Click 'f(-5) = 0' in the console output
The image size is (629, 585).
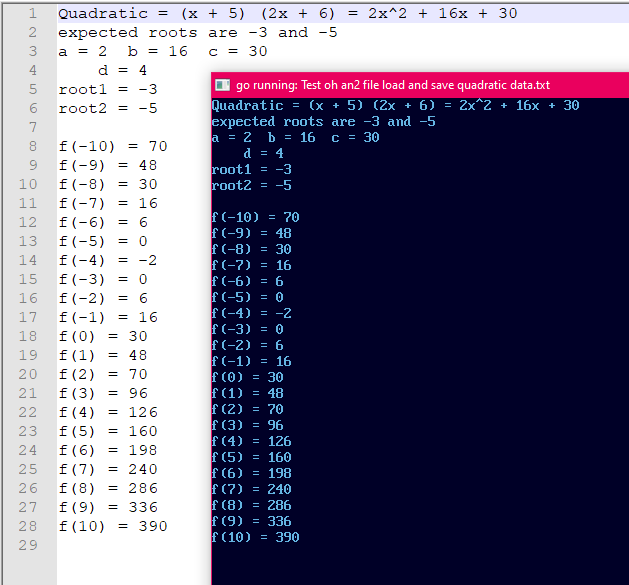[x=248, y=298]
